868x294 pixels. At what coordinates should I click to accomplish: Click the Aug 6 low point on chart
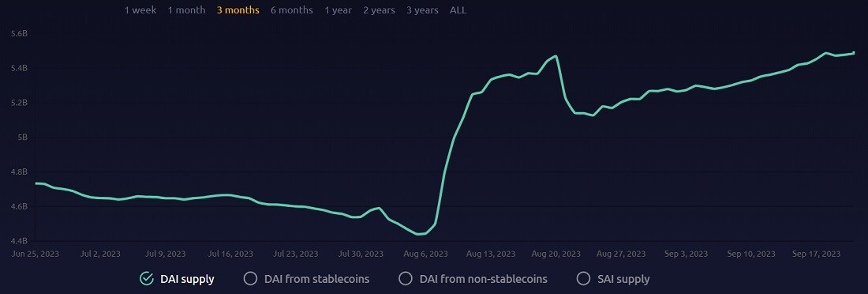point(418,234)
